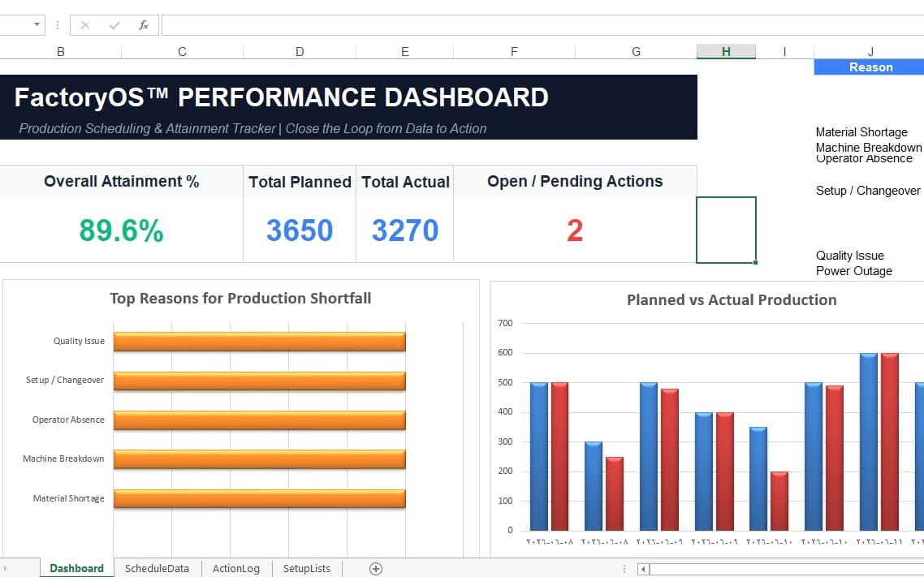Select the 89.6% attainment value

(122, 230)
